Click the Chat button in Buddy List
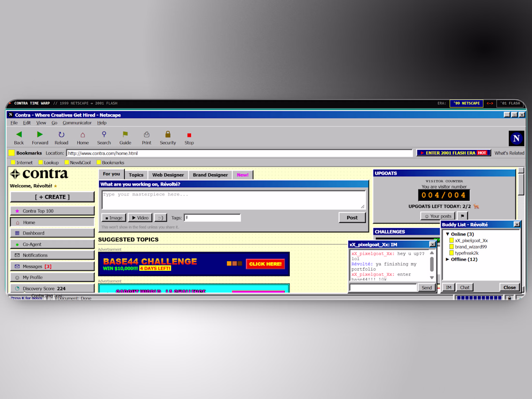The image size is (532, 399). [464, 287]
